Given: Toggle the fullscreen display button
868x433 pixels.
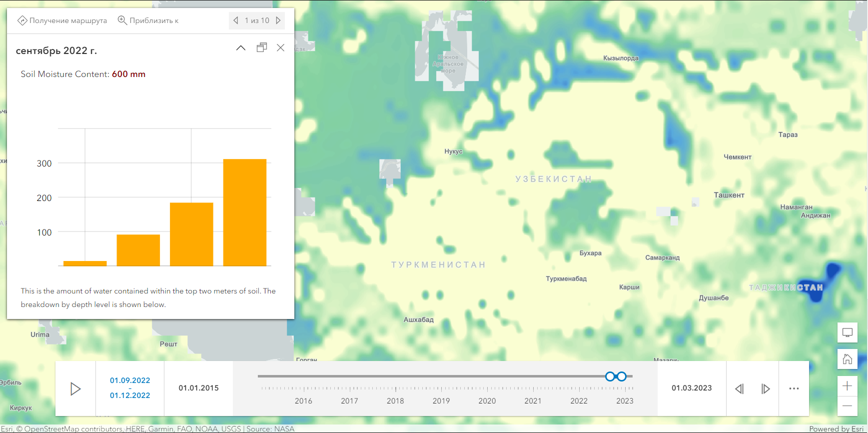Looking at the screenshot, I should click(x=847, y=332).
